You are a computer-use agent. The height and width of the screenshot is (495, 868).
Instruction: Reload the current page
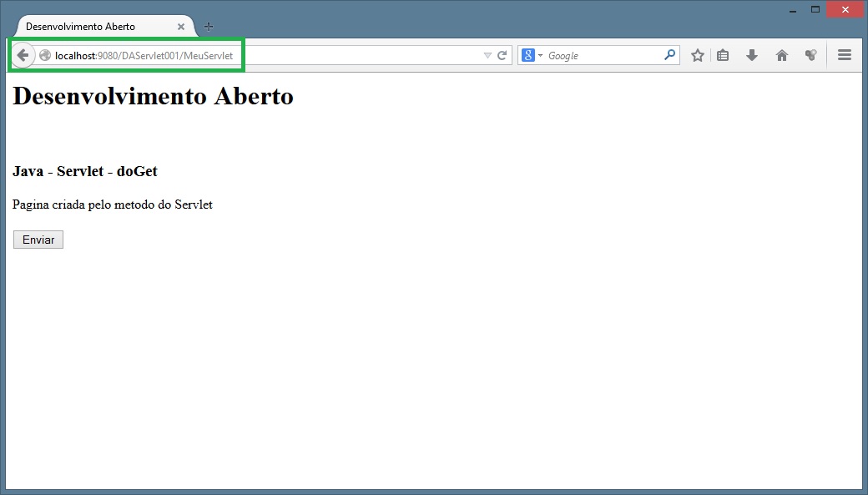tap(502, 56)
